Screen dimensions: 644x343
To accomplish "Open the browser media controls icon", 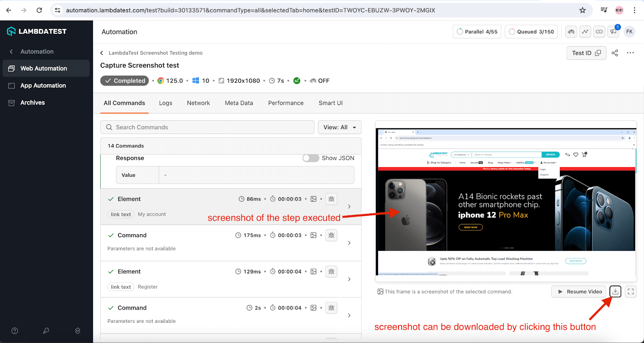I will point(604,10).
